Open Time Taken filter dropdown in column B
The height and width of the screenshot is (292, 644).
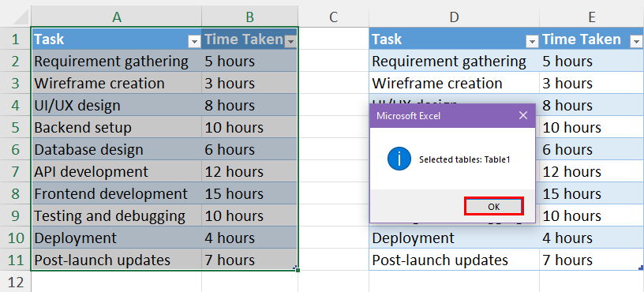pos(290,41)
